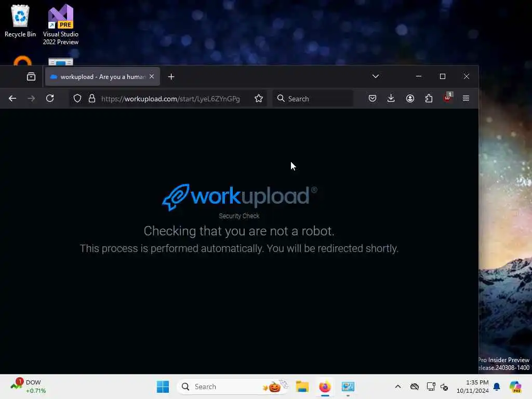Open the Windows Start menu
Viewport: 532px width, 399px height.
pyautogui.click(x=163, y=387)
